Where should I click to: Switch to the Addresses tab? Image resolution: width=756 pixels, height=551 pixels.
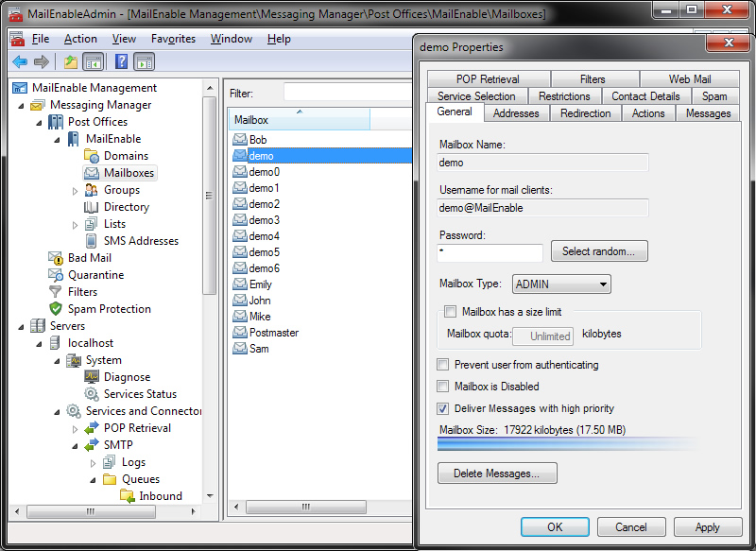click(x=516, y=113)
